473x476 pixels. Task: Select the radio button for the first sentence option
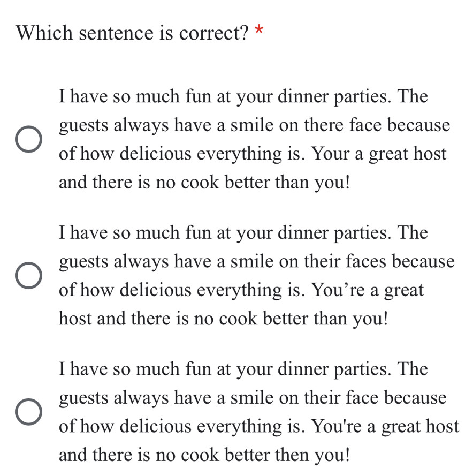coord(28,140)
